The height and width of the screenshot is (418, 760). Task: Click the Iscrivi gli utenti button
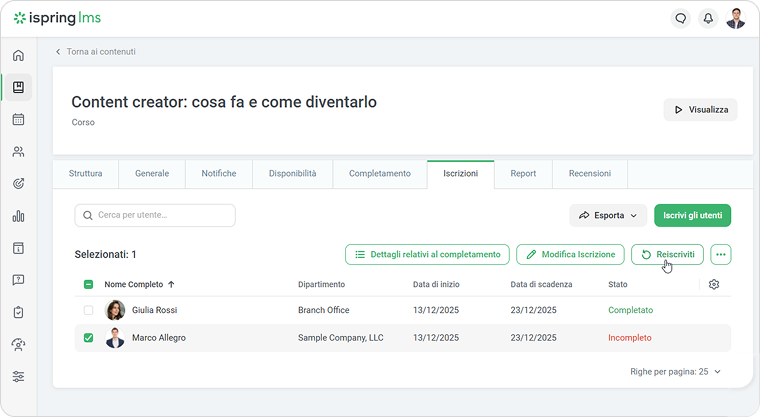(692, 215)
